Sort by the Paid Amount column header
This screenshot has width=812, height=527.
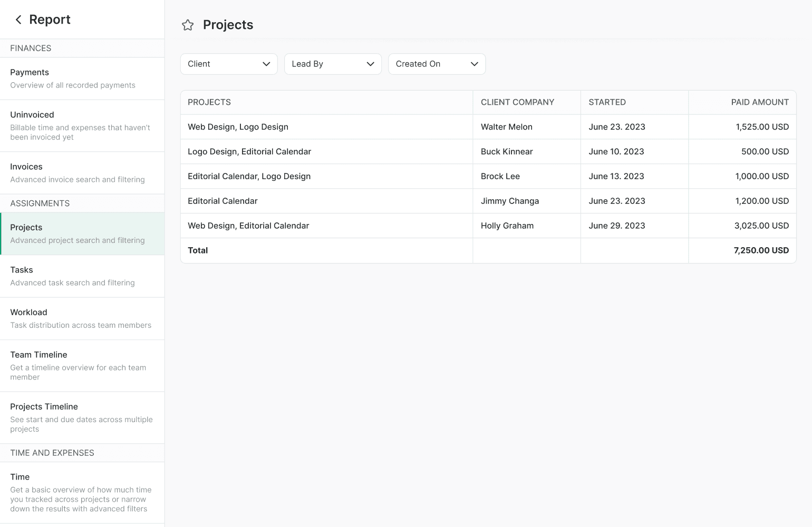click(x=759, y=102)
